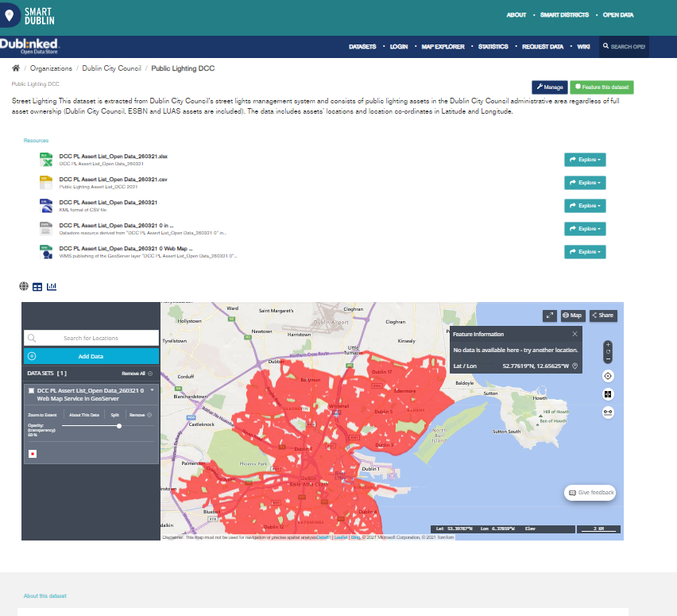Click the measure distance tool icon
The width and height of the screenshot is (677, 616).
608,412
